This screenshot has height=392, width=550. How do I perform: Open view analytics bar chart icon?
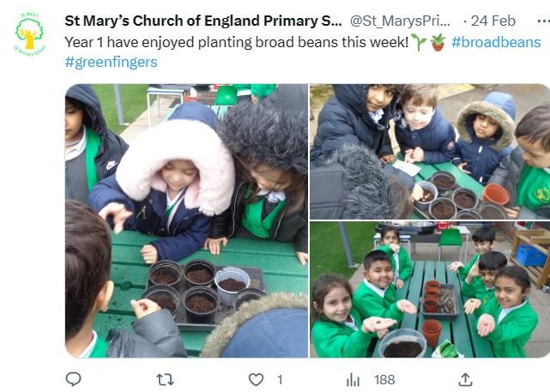pos(353,378)
